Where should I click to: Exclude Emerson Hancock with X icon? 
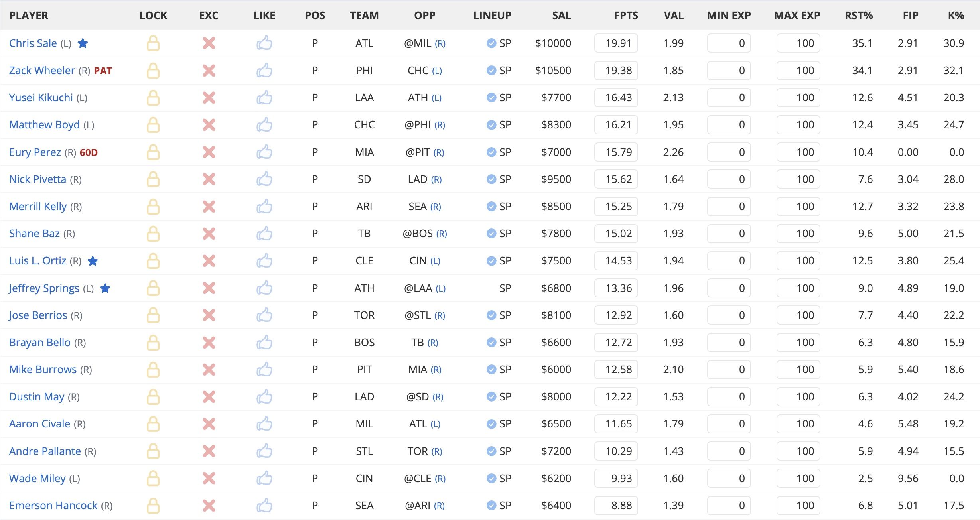(x=209, y=506)
